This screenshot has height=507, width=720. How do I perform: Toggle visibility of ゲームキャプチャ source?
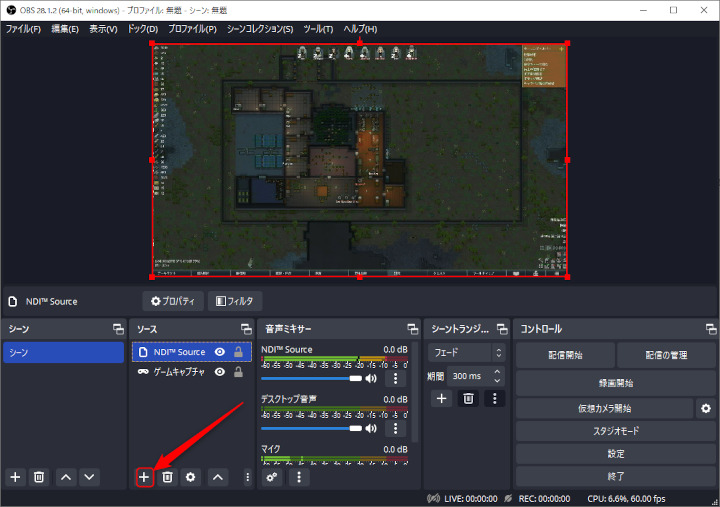[220, 372]
